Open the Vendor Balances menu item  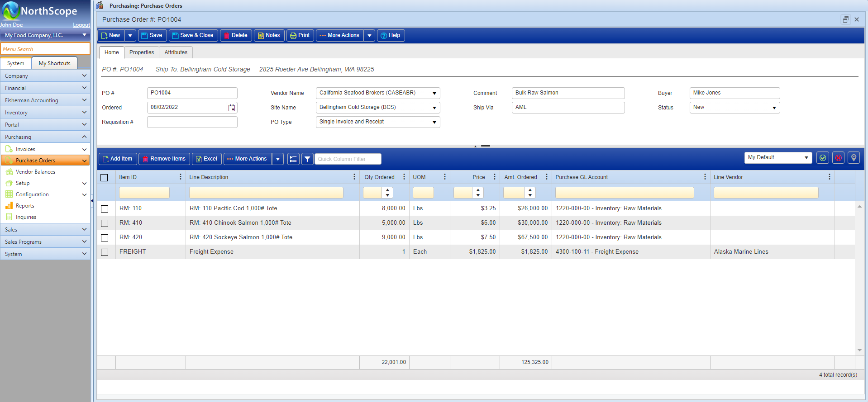coord(35,172)
